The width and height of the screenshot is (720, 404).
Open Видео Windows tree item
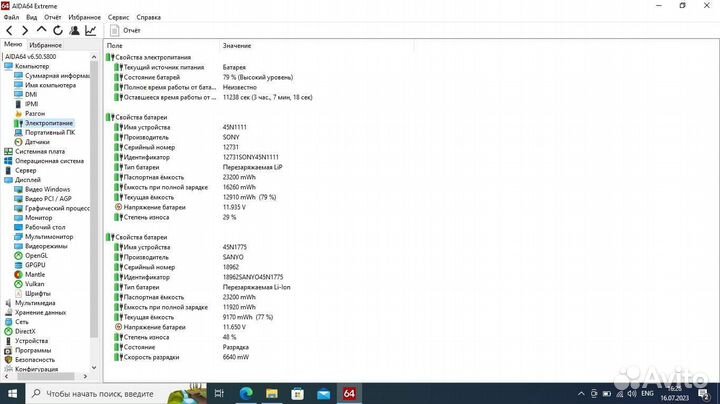coord(42,189)
